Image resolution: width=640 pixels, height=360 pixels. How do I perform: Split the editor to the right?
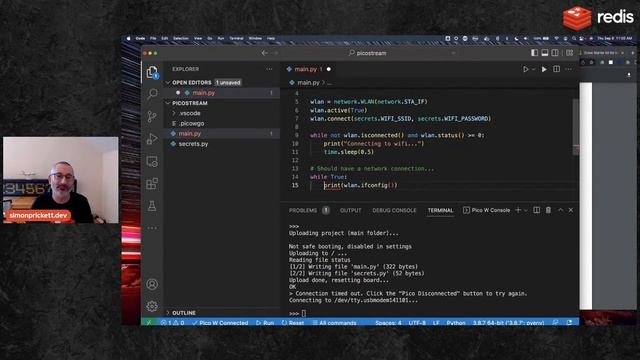tap(556, 69)
